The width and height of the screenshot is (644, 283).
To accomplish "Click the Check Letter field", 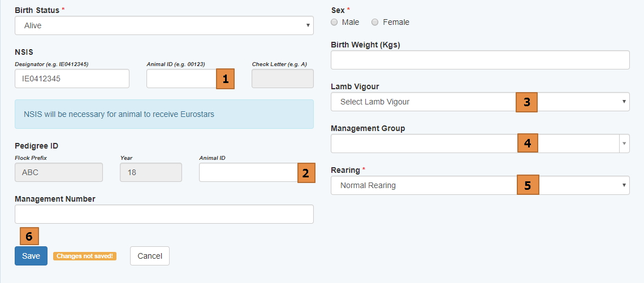I will pos(282,79).
